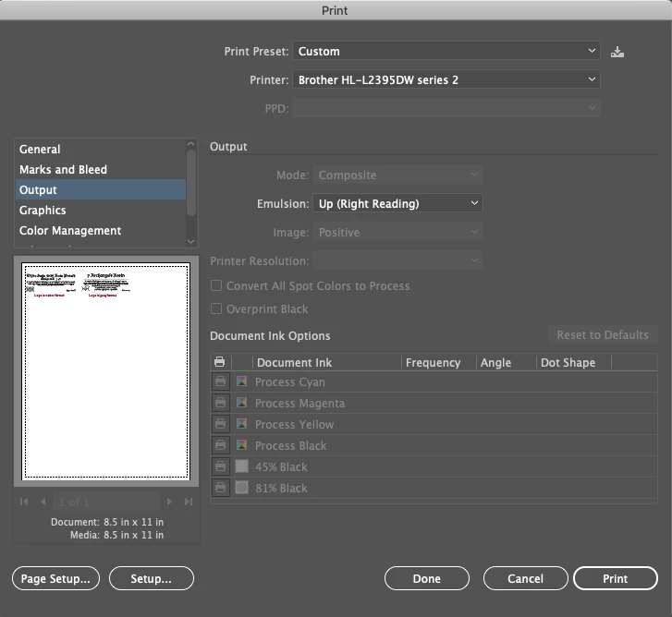The width and height of the screenshot is (672, 617).
Task: Click the Angle column header
Action: (x=507, y=362)
